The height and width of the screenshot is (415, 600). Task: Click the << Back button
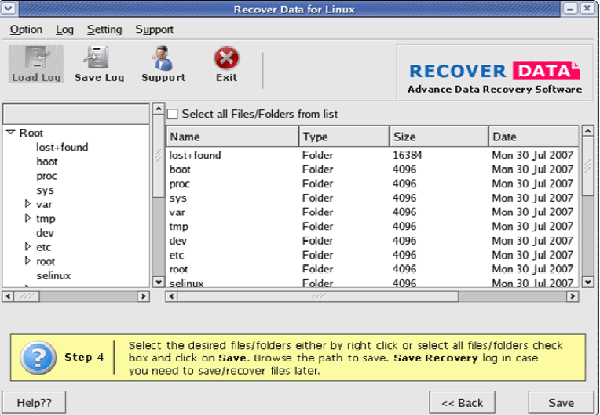462,402
